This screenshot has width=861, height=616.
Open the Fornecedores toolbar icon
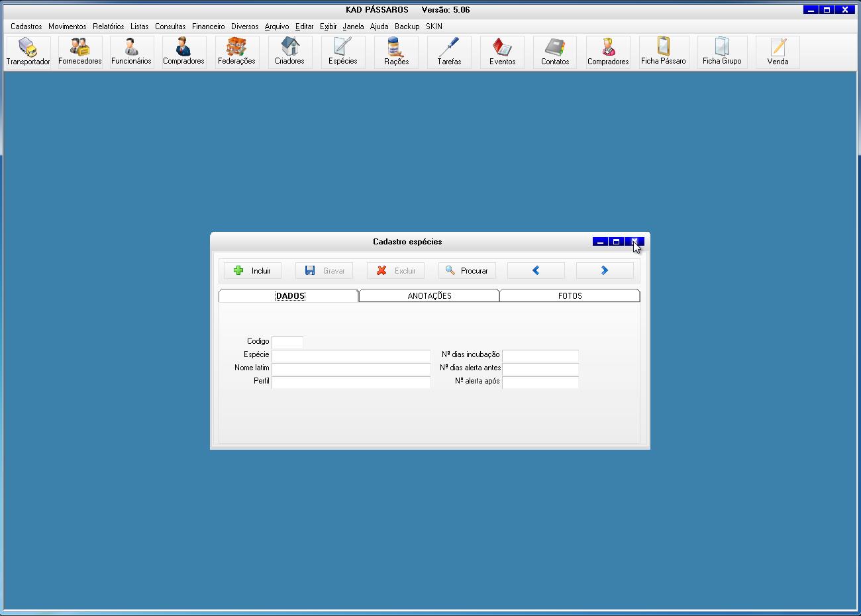coord(80,52)
